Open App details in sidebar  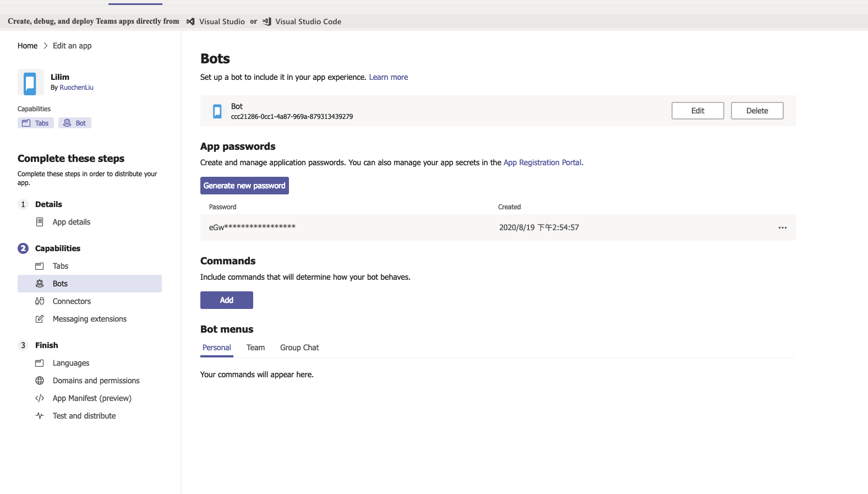(71, 222)
